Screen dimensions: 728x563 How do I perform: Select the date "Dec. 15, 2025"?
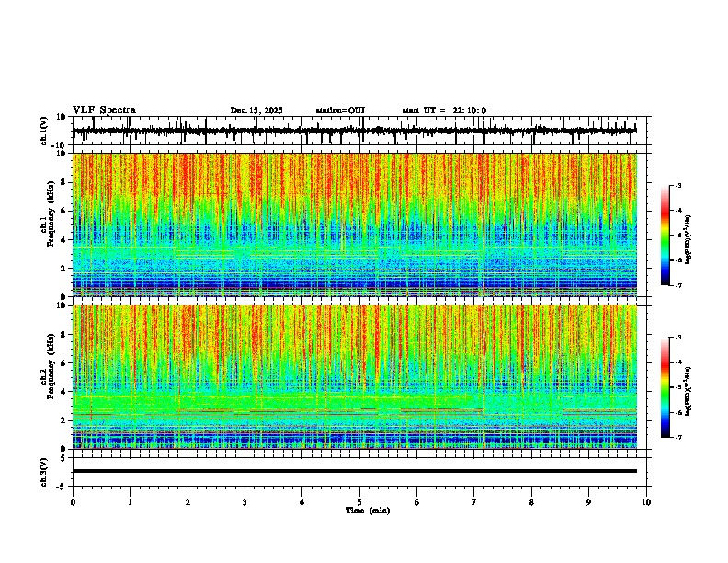(256, 110)
